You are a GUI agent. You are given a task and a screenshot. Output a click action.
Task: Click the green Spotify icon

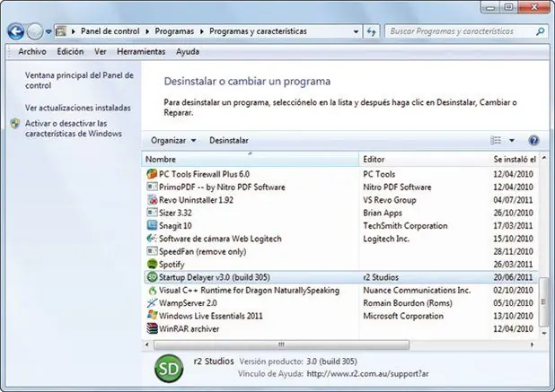(x=152, y=264)
